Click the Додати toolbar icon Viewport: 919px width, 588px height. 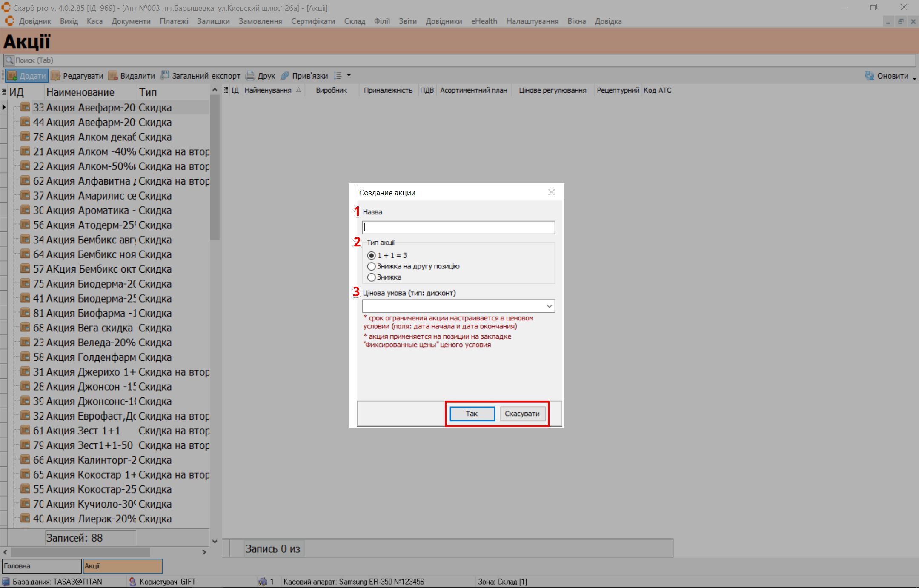[12, 76]
